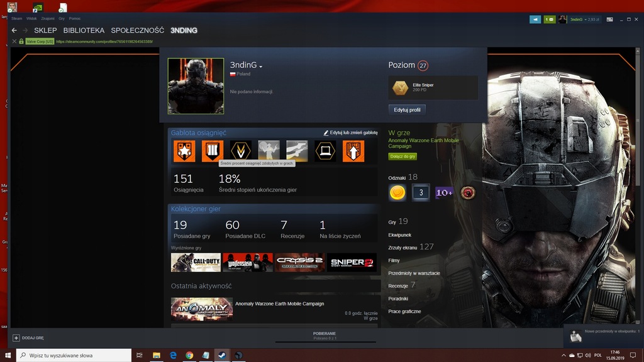The height and width of the screenshot is (362, 644).
Task: Open the Gry menu
Action: 62,18
